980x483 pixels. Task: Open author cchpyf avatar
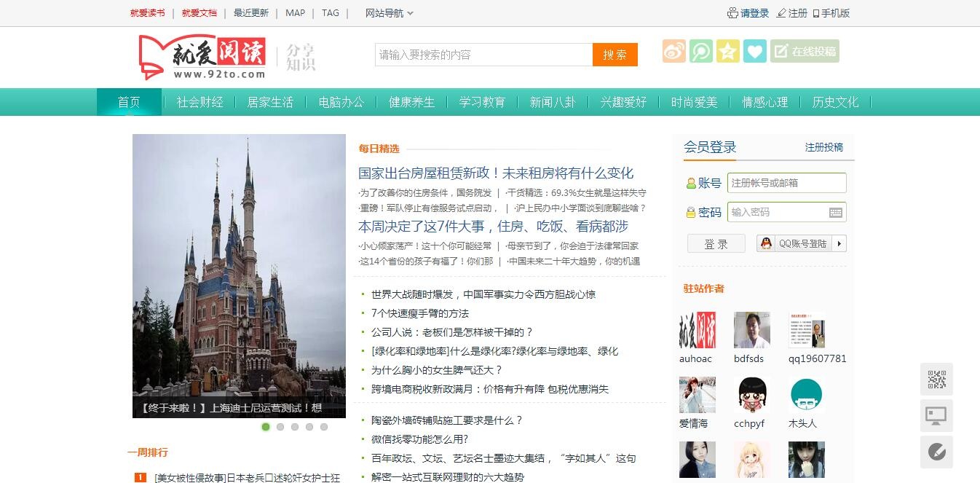[x=752, y=395]
